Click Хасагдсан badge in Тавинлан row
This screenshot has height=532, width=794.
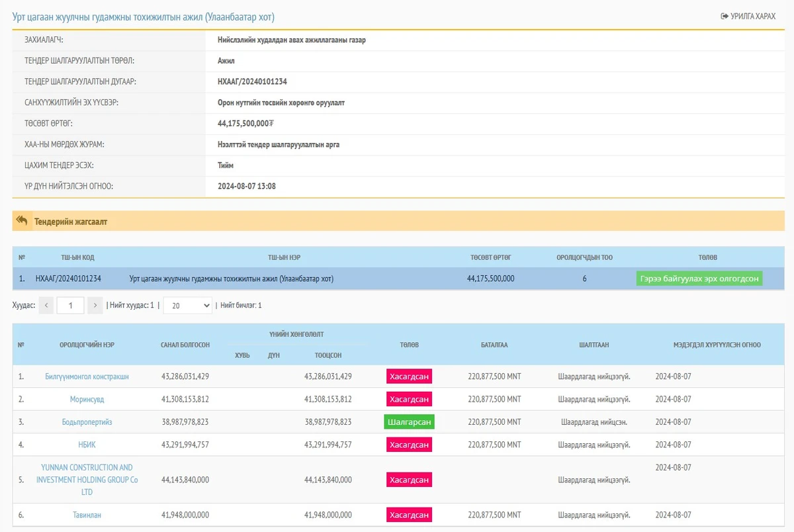pos(409,515)
